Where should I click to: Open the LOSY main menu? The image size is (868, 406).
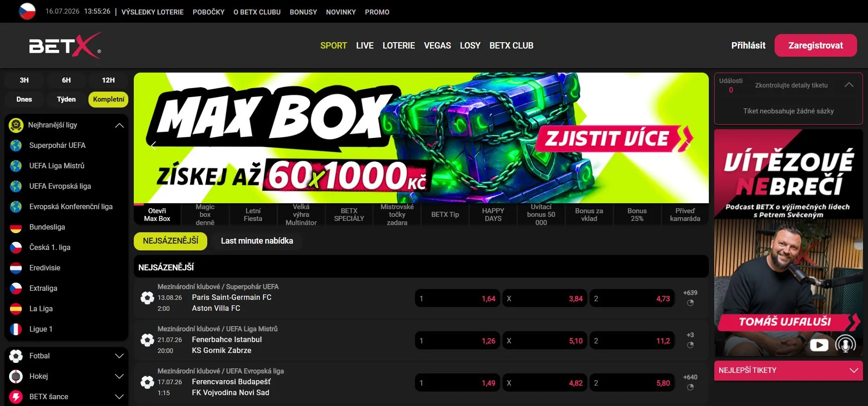(x=470, y=46)
